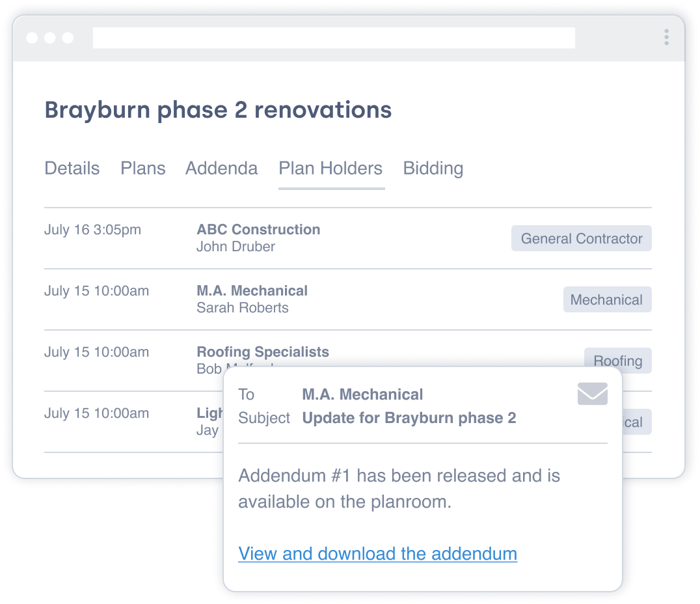The width and height of the screenshot is (700, 604).
Task: Switch to the Details tab
Action: 72,169
